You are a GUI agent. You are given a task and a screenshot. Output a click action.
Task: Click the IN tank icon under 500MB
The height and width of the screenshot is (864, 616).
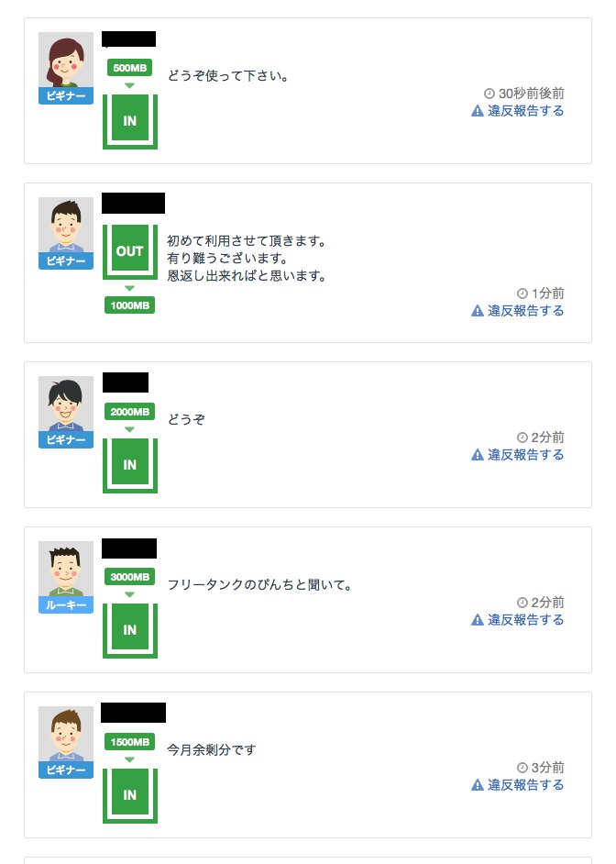130,121
